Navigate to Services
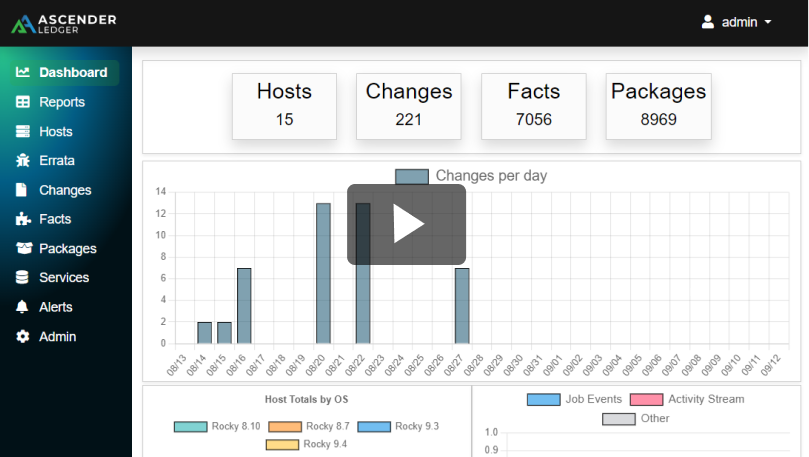The width and height of the screenshot is (809, 457). tap(64, 278)
